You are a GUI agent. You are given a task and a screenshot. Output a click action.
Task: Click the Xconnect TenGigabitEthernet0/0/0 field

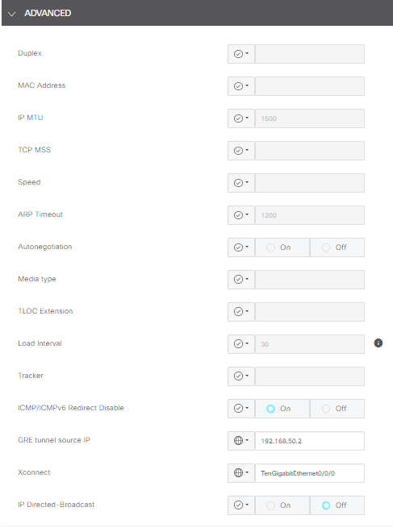[x=310, y=473]
